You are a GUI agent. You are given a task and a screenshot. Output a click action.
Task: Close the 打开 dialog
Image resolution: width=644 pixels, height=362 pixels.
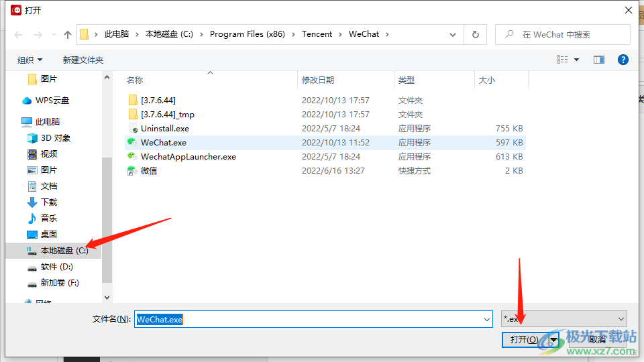coord(629,10)
